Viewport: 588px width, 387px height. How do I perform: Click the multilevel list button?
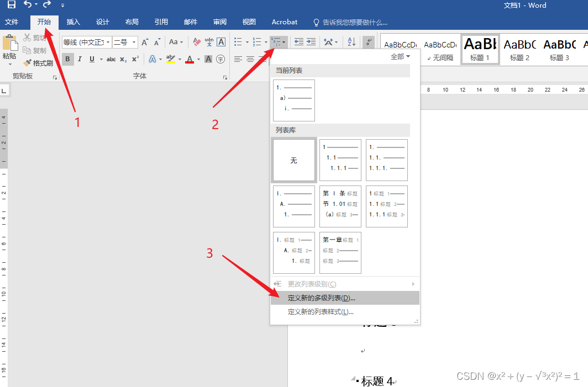coord(279,42)
